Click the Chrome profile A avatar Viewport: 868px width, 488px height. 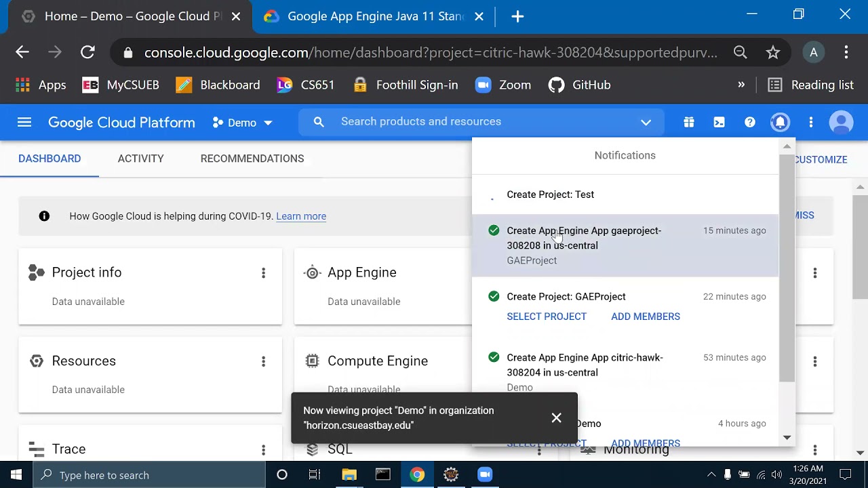pos(814,52)
